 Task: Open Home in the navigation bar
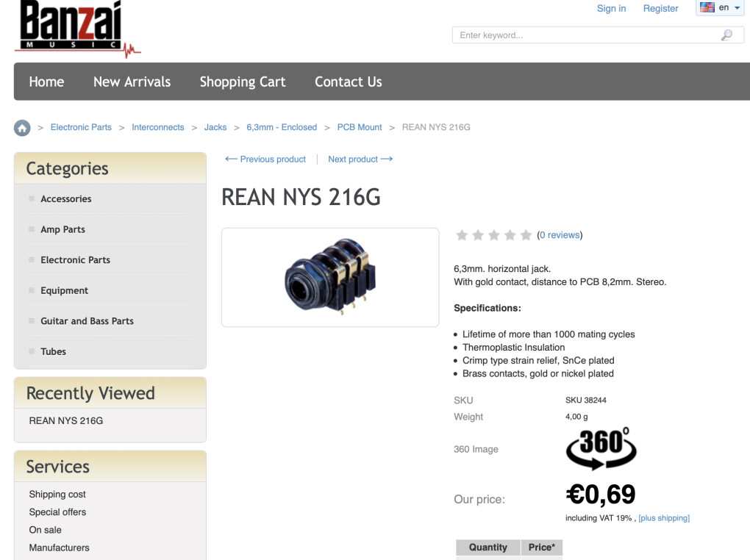tap(46, 82)
